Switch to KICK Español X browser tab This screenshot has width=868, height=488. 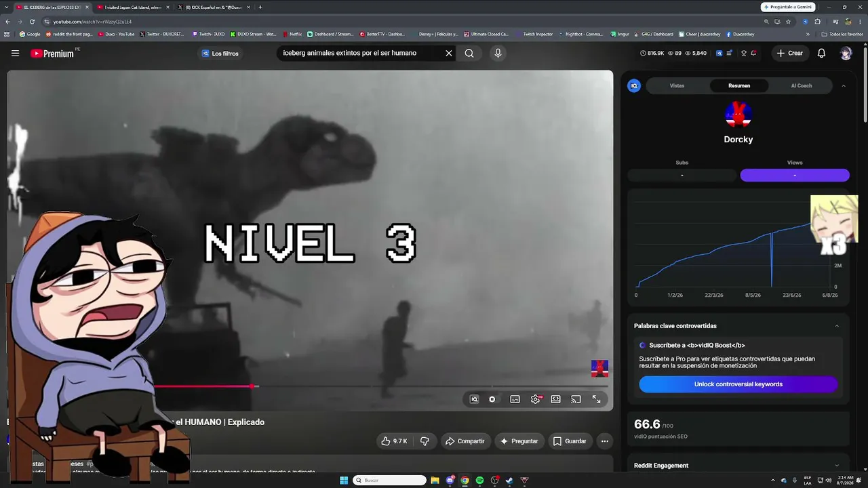point(214,7)
